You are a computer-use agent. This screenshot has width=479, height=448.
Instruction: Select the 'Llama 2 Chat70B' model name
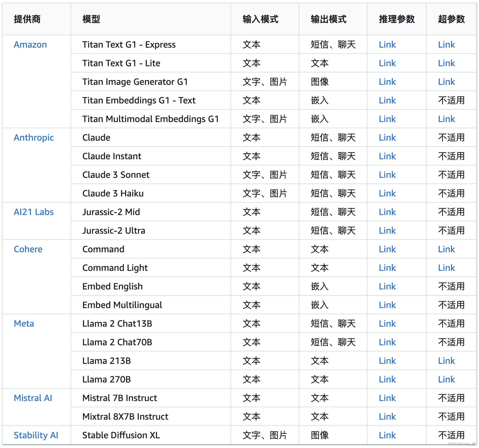[117, 342]
